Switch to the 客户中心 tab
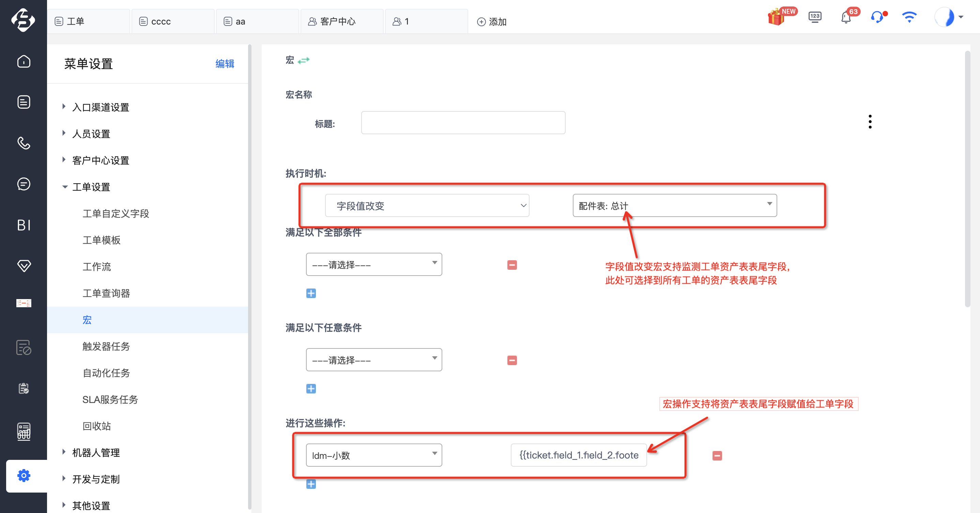 tap(337, 22)
